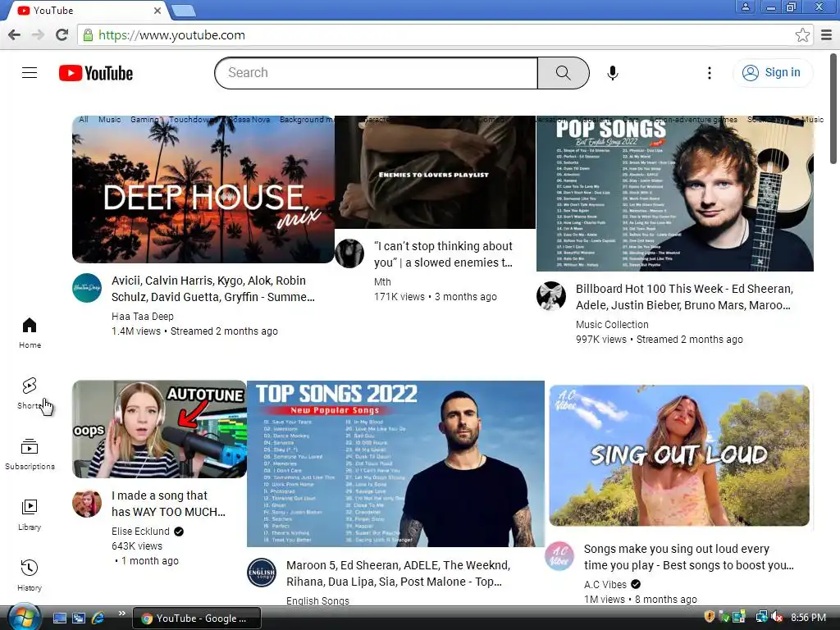Click the 8:56 PM taskbar clock

(x=808, y=618)
